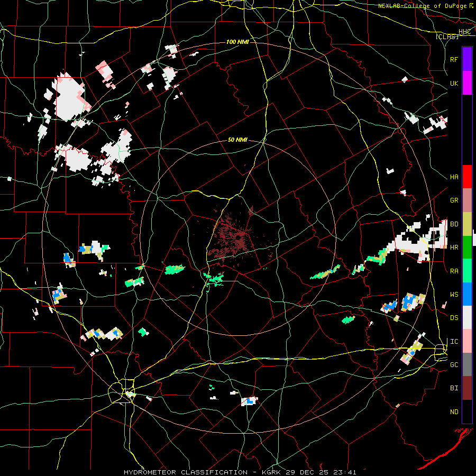Click the BI dark red legend swatch

click(467, 388)
